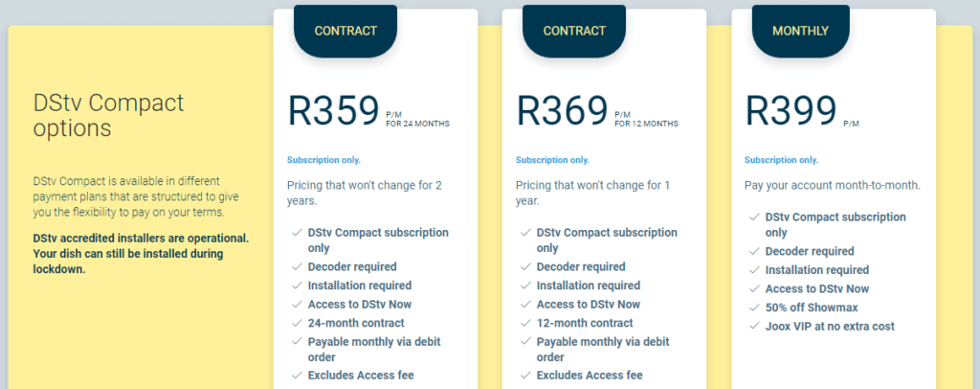Click checkmark next to 'Joox VIP at no extra cost'
The width and height of the screenshot is (980, 389).
[754, 327]
